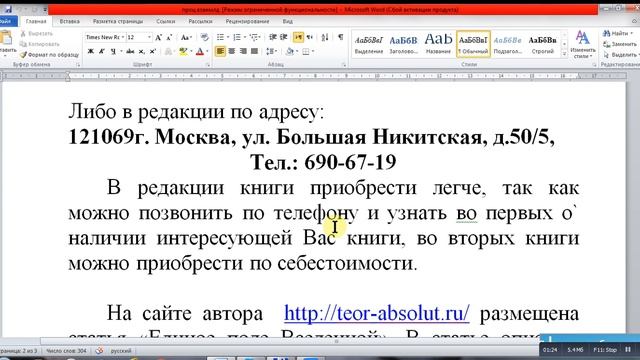Open the Ссылки ribbon tab
Viewport: 640px width, 360px height.
[165, 21]
